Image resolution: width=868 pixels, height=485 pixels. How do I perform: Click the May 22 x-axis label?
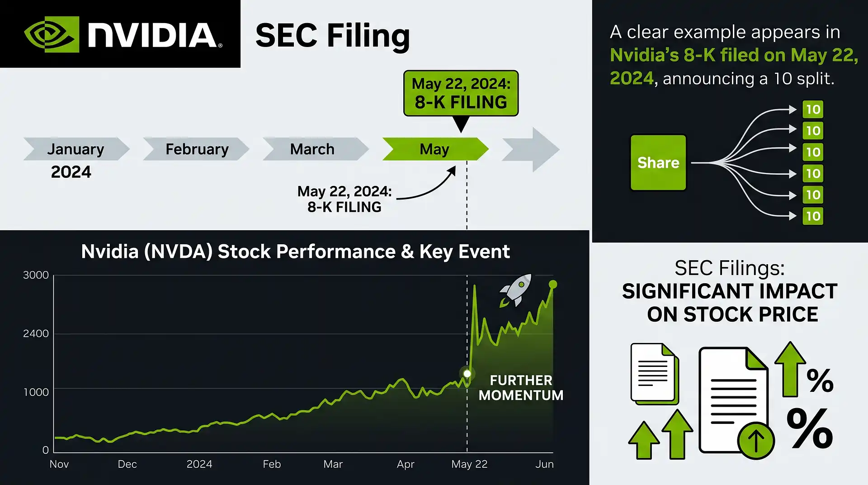tap(469, 464)
